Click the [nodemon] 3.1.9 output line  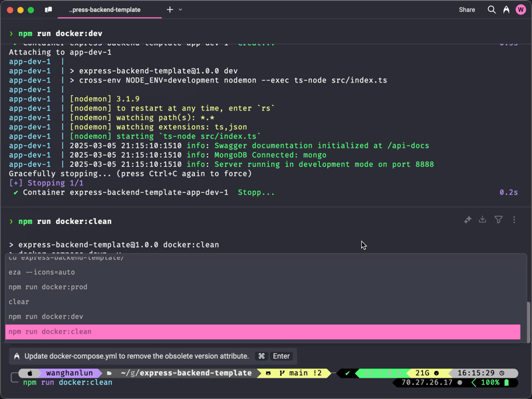pyautogui.click(x=104, y=99)
